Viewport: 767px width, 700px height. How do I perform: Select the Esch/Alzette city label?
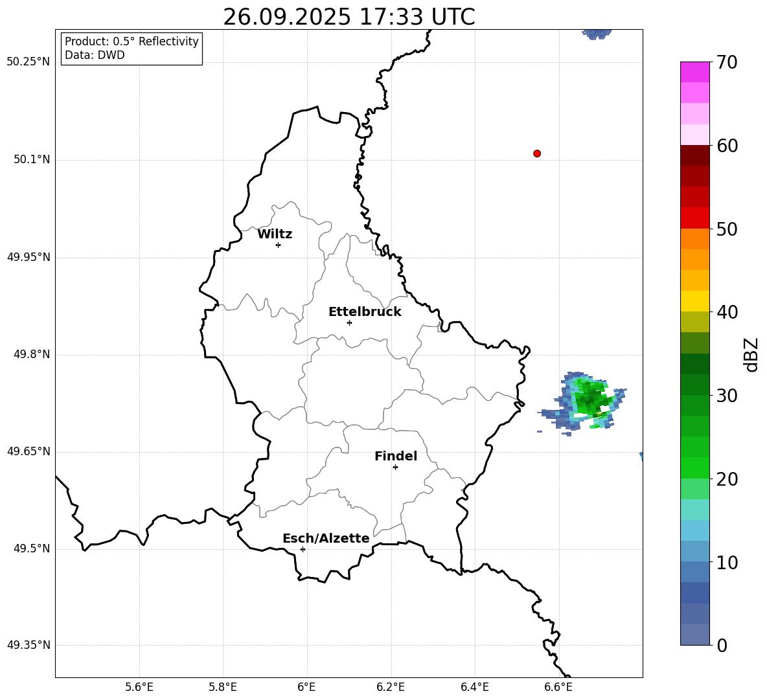coord(326,538)
